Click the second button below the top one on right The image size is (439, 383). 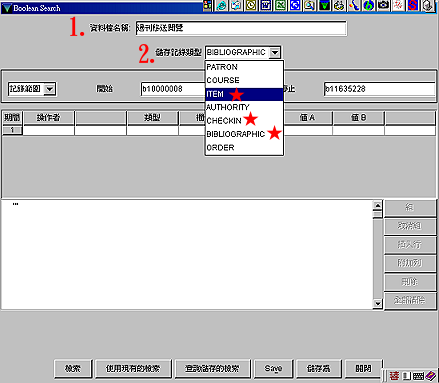coord(410,226)
